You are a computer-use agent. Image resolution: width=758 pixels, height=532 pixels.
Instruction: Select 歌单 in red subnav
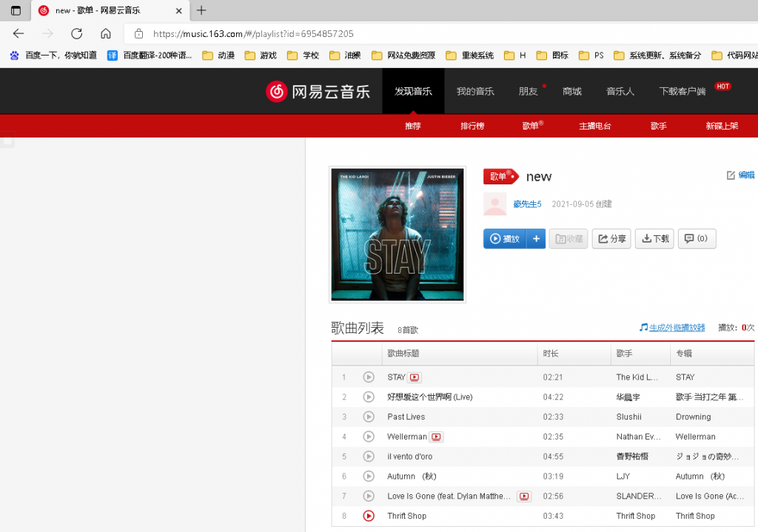pyautogui.click(x=530, y=126)
